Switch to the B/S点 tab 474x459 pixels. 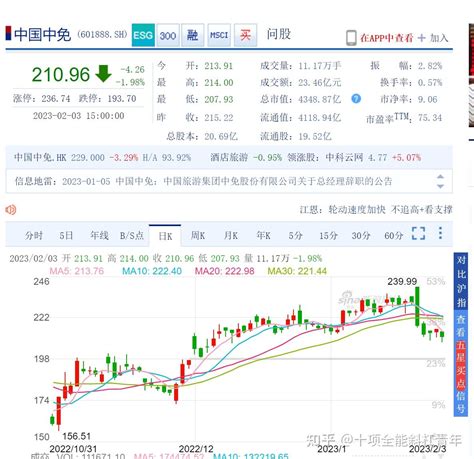click(x=132, y=236)
